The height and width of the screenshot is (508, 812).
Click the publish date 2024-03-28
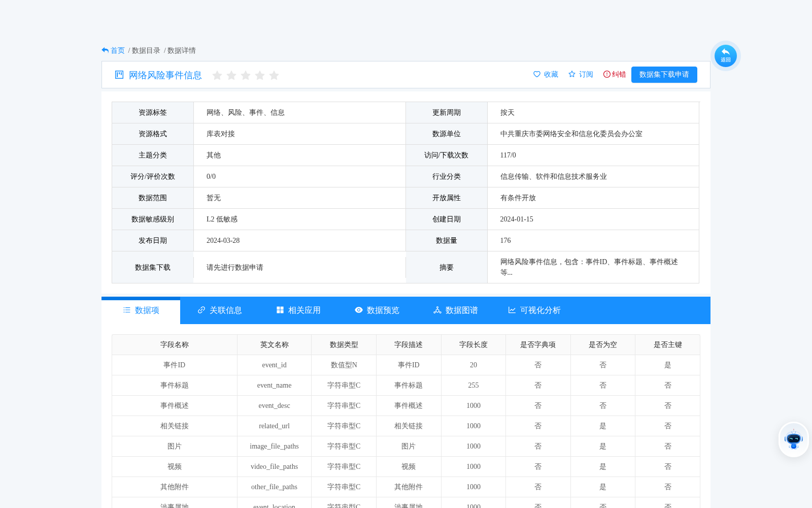click(223, 240)
